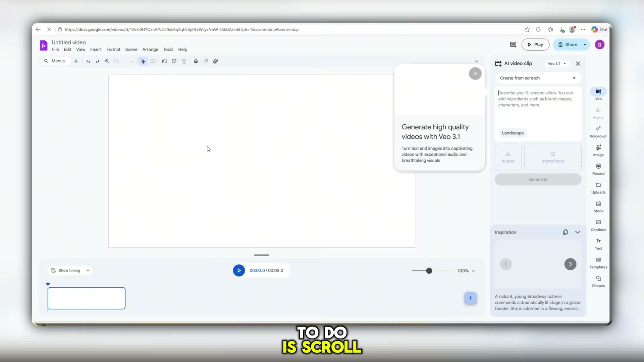The image size is (644, 362).
Task: Open the Arrange menu
Action: coord(150,49)
